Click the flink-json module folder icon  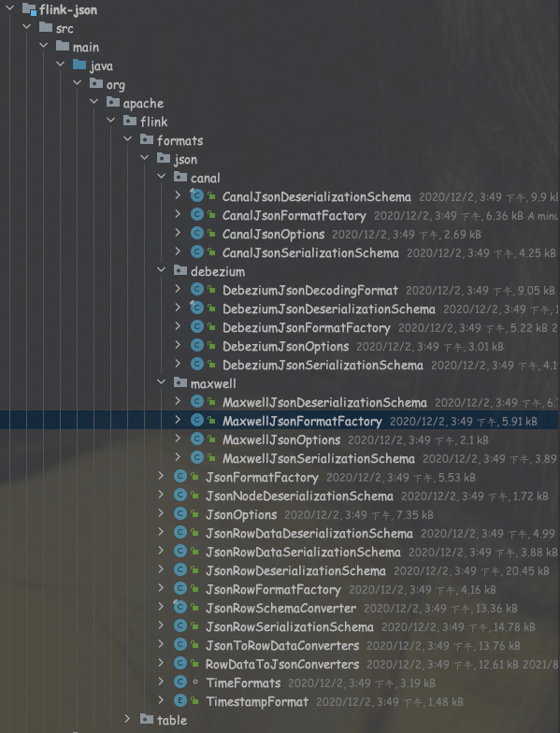click(29, 9)
